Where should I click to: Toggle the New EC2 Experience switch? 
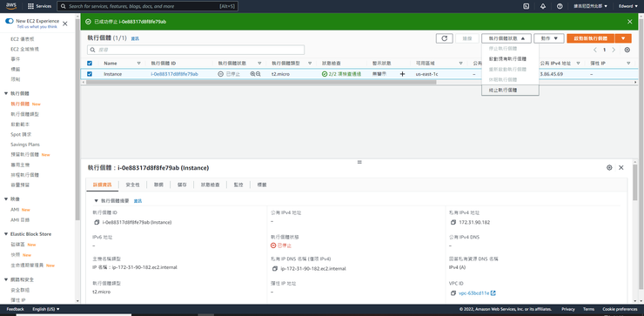[10, 21]
